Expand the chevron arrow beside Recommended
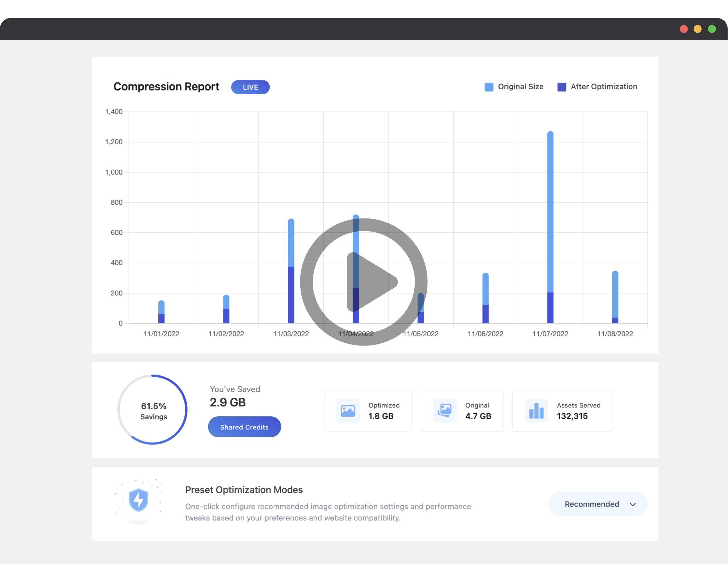This screenshot has height=564, width=728. 633,504
